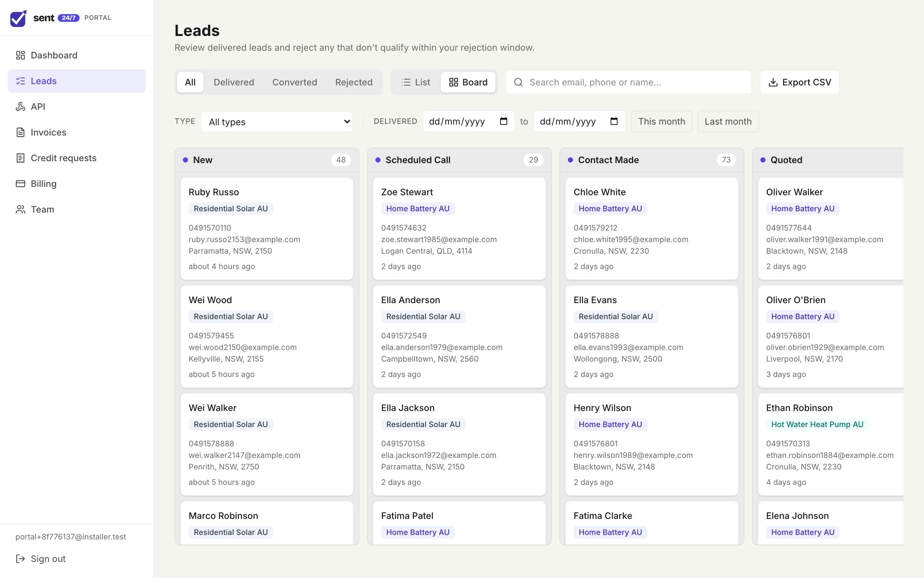Click the sent 24/7 checkmark logo
The height and width of the screenshot is (578, 924).
click(18, 18)
